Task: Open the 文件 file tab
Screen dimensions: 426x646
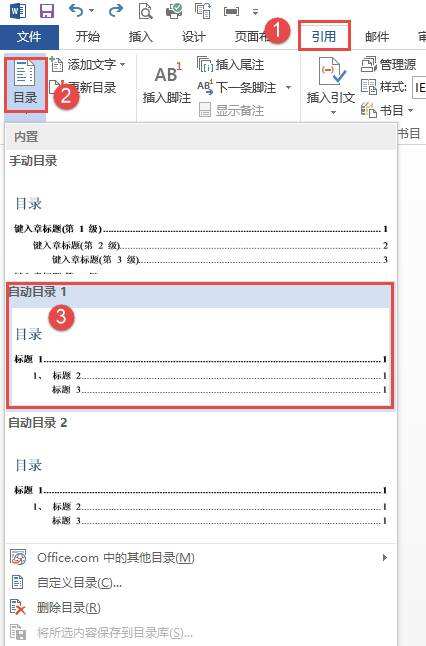Action: click(x=29, y=37)
